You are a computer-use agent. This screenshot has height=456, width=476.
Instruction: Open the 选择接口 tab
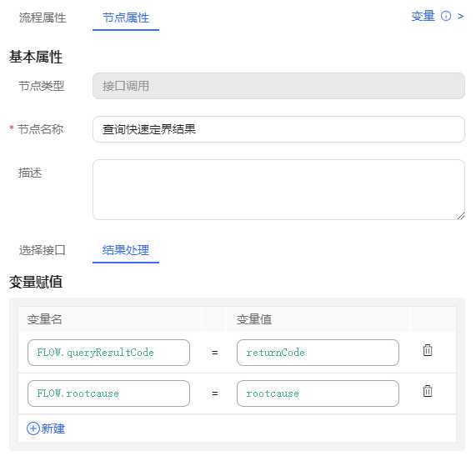point(43,250)
